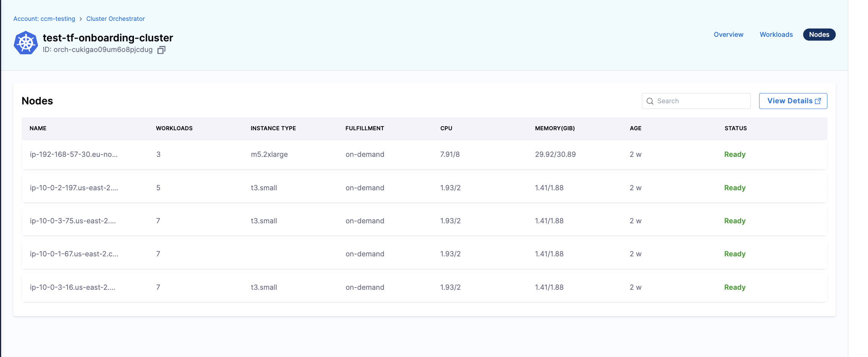Click the m5.2xlarge instance type cell

[x=269, y=155]
